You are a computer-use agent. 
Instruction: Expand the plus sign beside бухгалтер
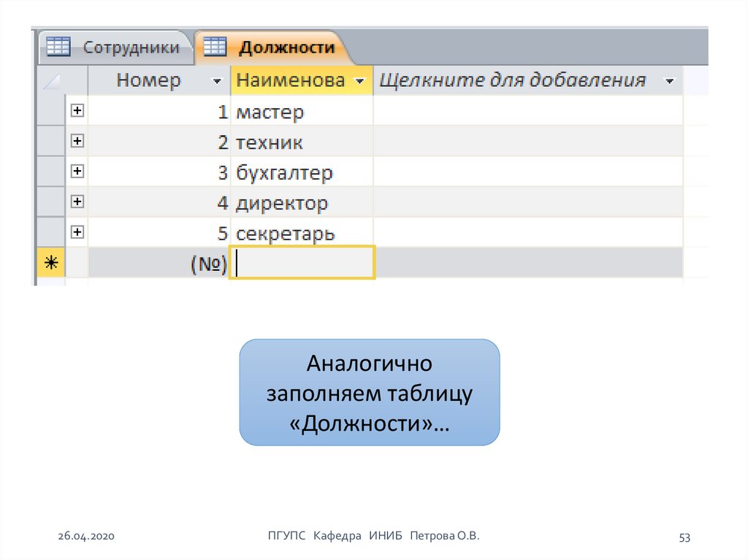[77, 172]
